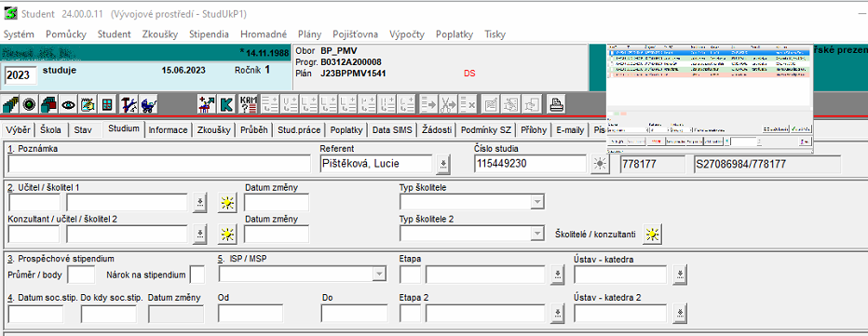Expand the Typ školitele 2 dropdown
The height and width of the screenshot is (336, 868).
[536, 235]
